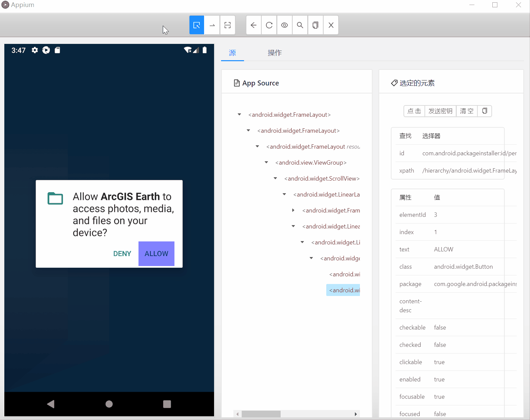530x420 pixels.
Task: Click the 发送密钥 button
Action: click(x=440, y=111)
